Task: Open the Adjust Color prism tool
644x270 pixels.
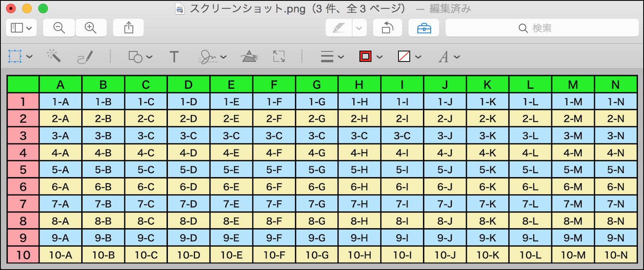Action: [249, 56]
